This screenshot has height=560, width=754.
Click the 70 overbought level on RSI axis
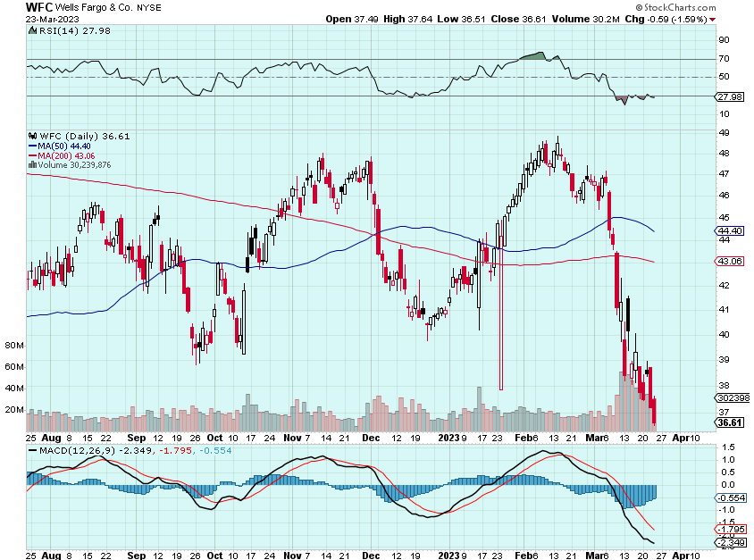[724, 59]
